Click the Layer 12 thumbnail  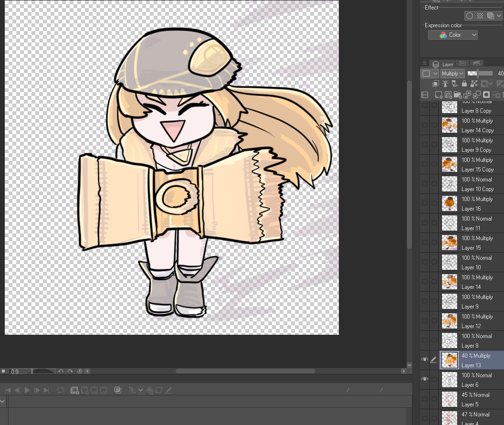[449, 321]
